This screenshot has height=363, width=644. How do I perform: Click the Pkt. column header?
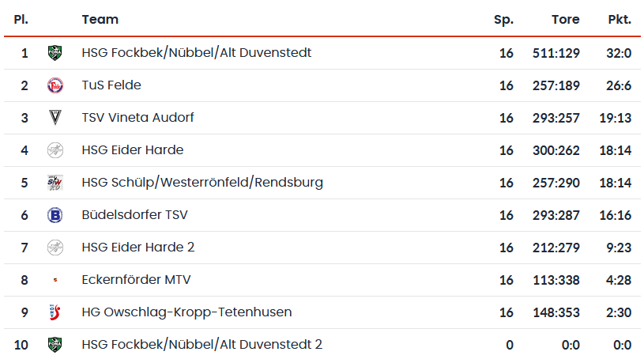(x=620, y=19)
